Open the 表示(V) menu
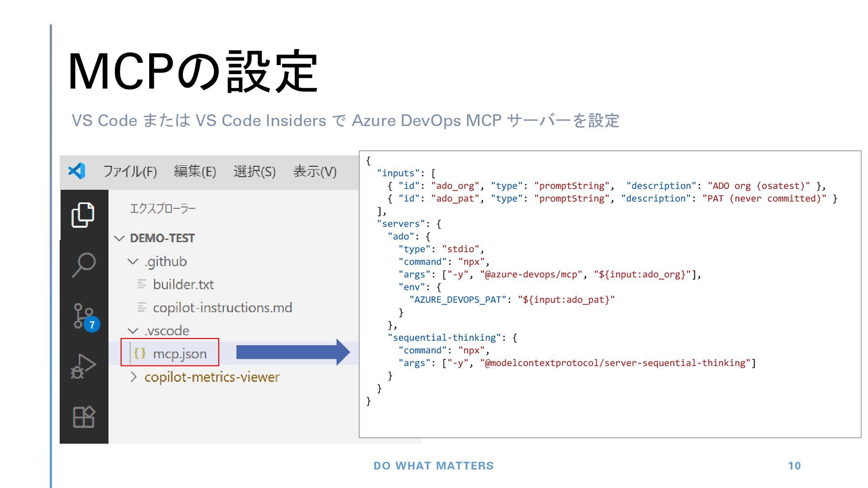Screen dimensions: 868x488 pos(315,172)
